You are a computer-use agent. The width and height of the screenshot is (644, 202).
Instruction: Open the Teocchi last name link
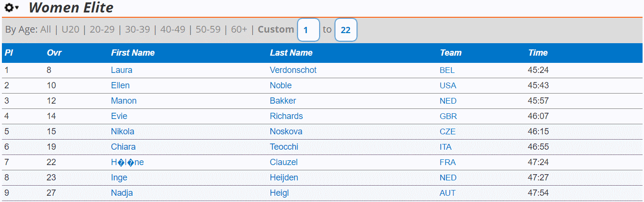point(284,147)
